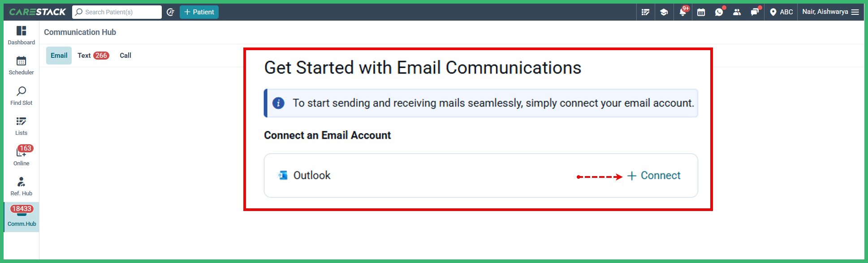Open the people group icon in header
Image resolution: width=868 pixels, height=263 pixels.
point(737,12)
